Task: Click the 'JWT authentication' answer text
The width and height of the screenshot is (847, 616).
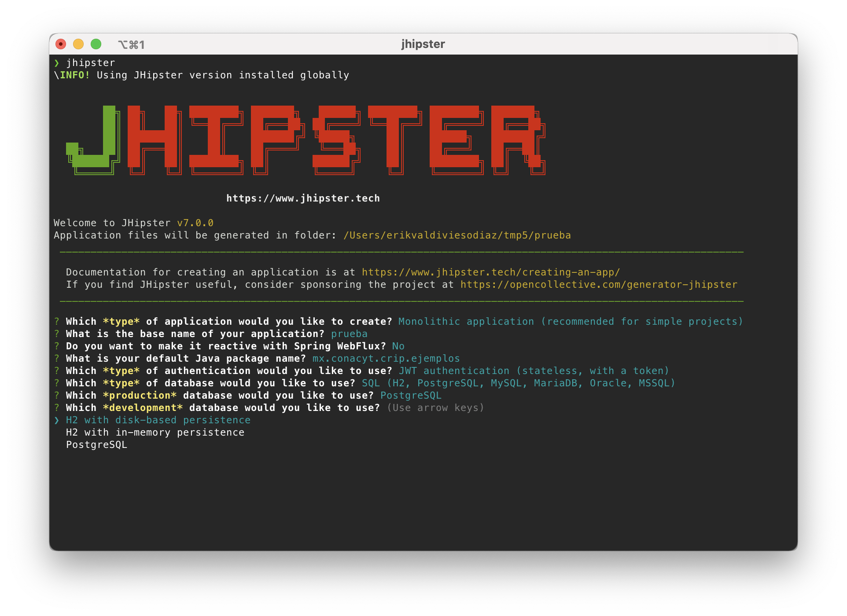Action: (x=534, y=371)
